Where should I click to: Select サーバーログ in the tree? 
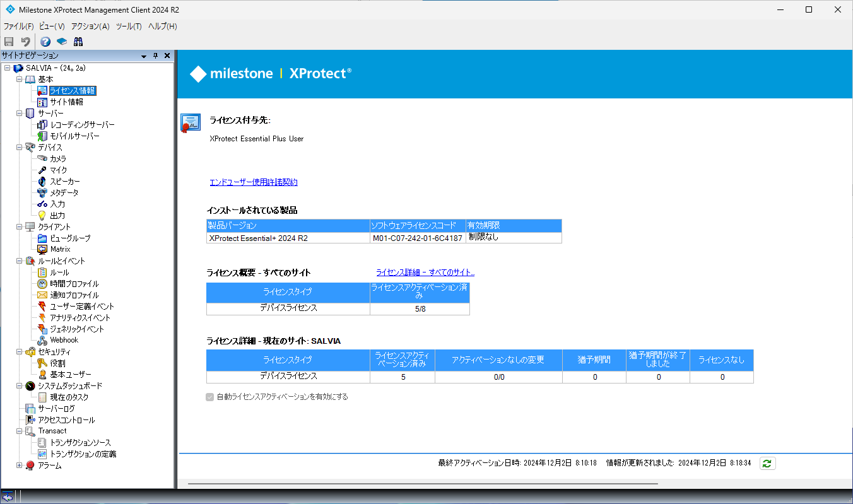pyautogui.click(x=56, y=409)
